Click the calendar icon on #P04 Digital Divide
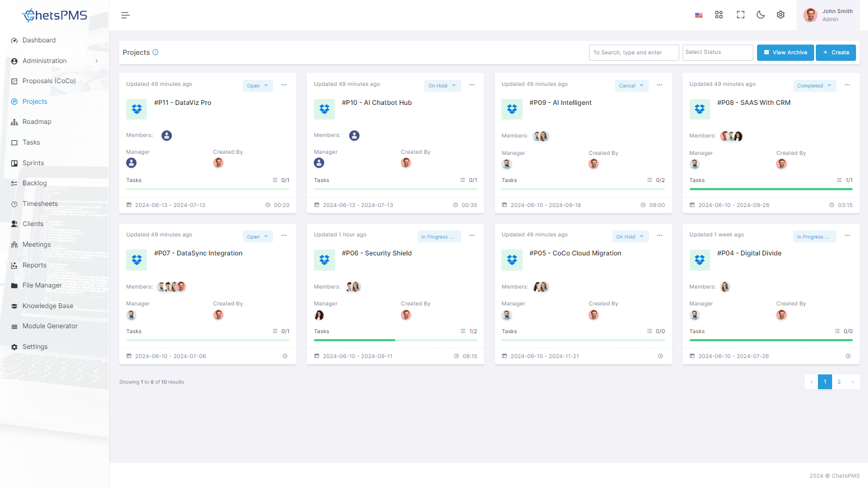This screenshot has width=868, height=488. [x=692, y=356]
